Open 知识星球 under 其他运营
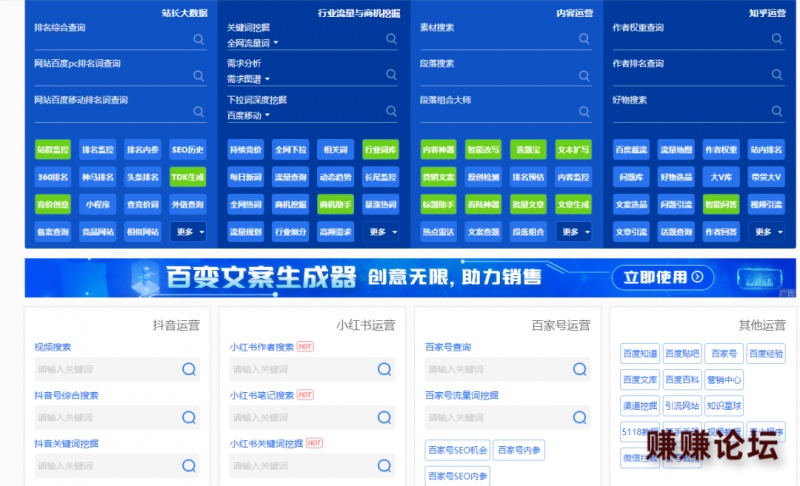Image resolution: width=800 pixels, height=486 pixels. point(724,406)
